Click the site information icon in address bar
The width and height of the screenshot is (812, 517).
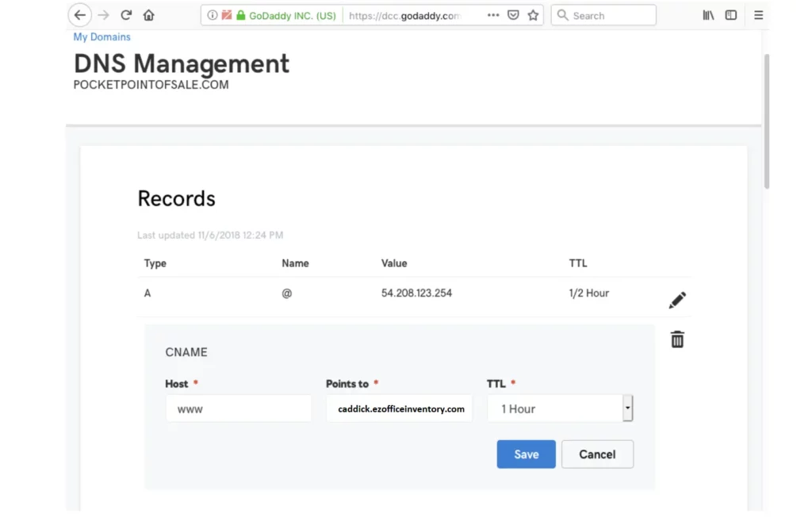pyautogui.click(x=211, y=14)
